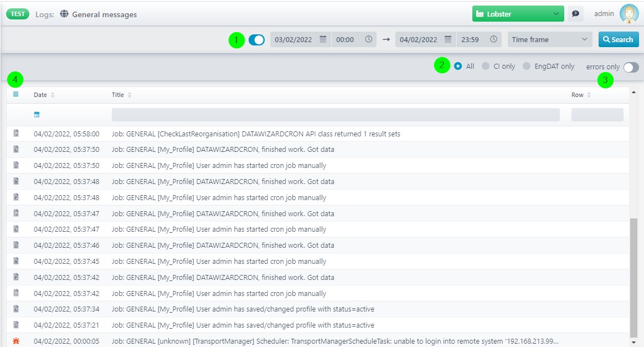Image resolution: width=644 pixels, height=347 pixels.
Task: Click the Title filter input field
Action: tap(335, 115)
